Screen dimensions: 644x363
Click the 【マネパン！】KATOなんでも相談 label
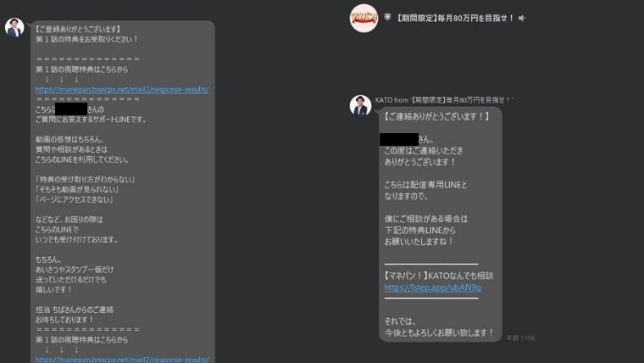[x=439, y=276]
